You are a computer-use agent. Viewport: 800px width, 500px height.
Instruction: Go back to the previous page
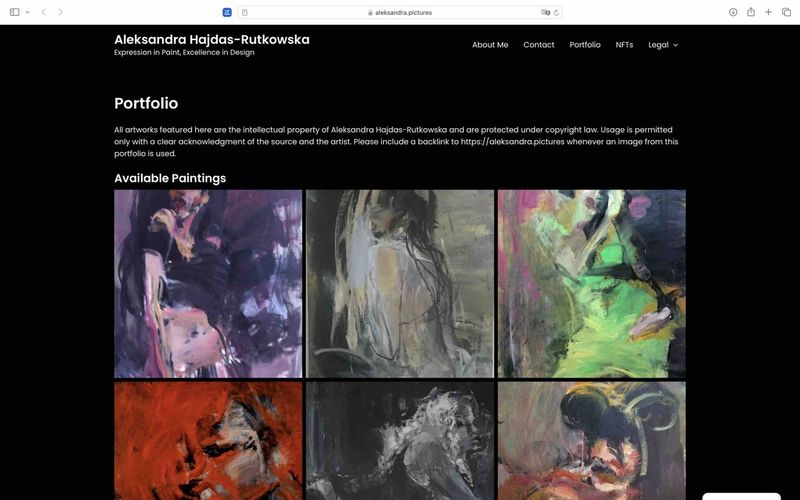pos(44,12)
